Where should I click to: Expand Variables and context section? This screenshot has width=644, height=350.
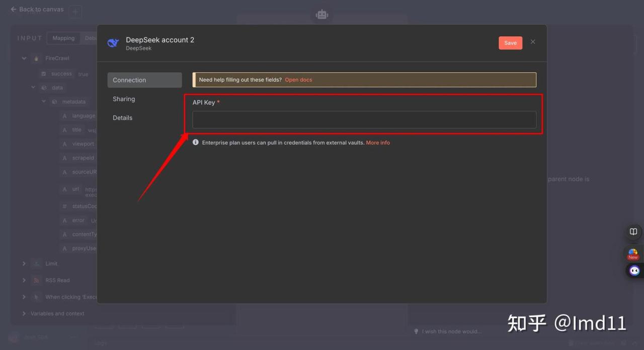(24, 314)
